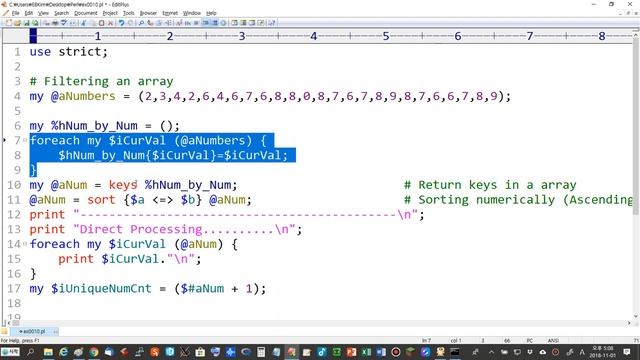The width and height of the screenshot is (640, 360).
Task: Open the Help menu
Action: pyautogui.click(x=211, y=13)
